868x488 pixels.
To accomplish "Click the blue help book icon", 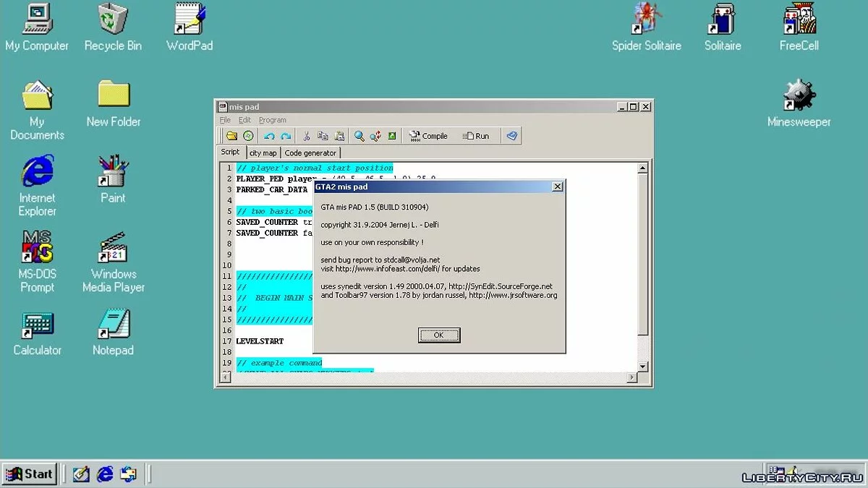I will tap(511, 136).
